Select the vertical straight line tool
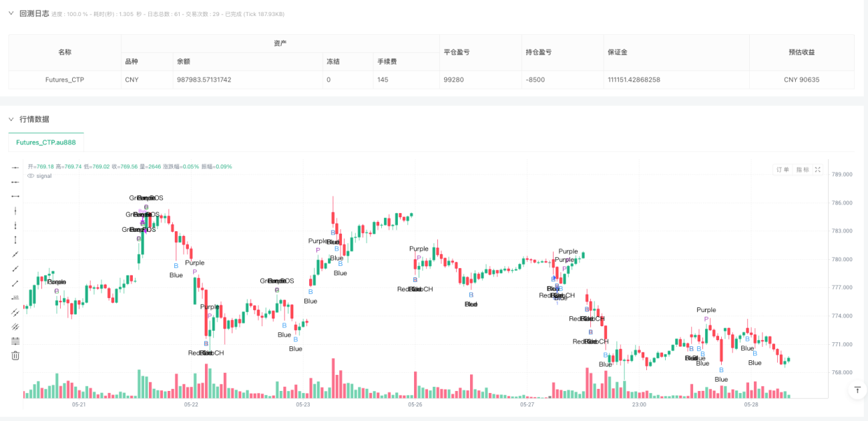This screenshot has width=868, height=421. (x=15, y=210)
